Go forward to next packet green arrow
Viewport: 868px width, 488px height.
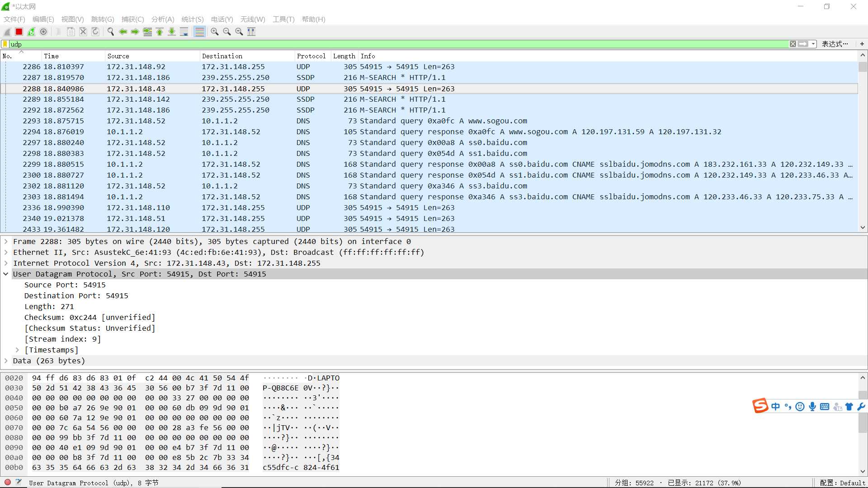click(x=135, y=32)
